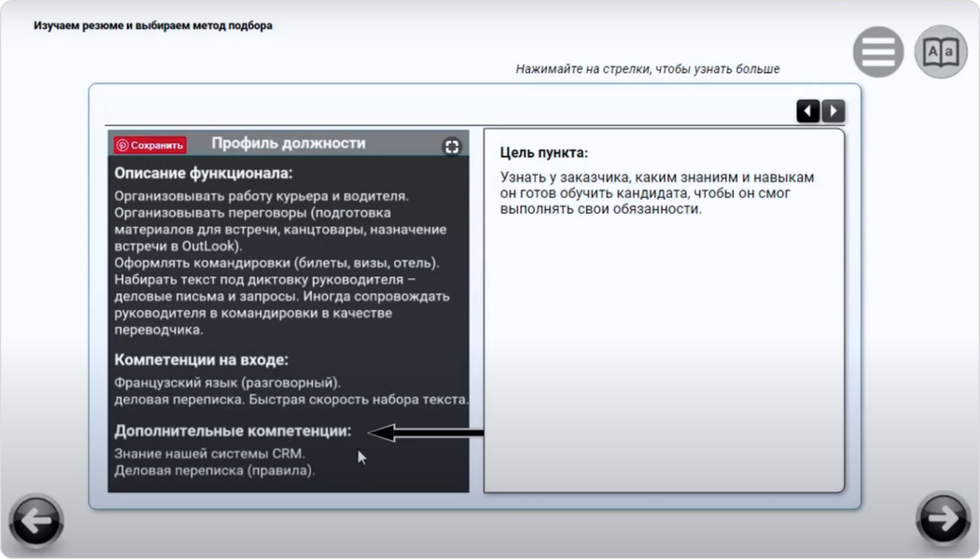Click the previous slide small left arrow
Viewport: 980px width, 559px height.
pyautogui.click(x=808, y=111)
